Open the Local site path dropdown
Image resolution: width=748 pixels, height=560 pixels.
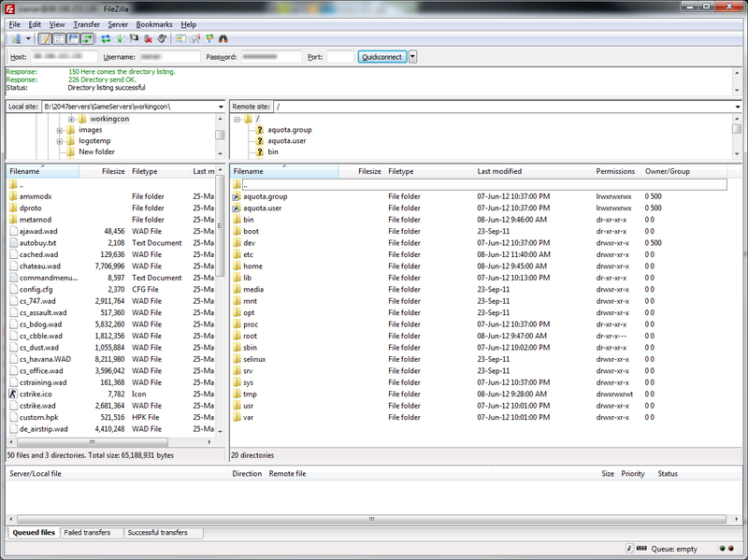tap(221, 107)
